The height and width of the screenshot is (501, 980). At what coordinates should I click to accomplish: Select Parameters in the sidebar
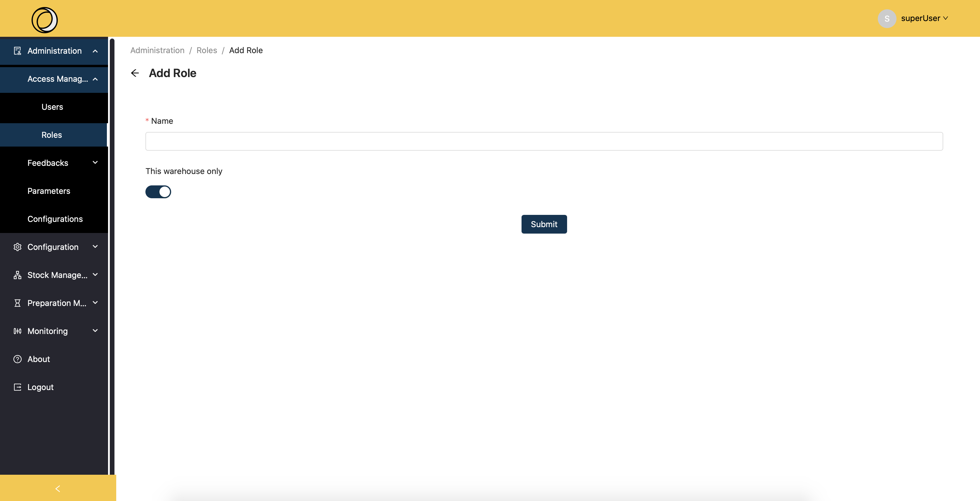(49, 191)
